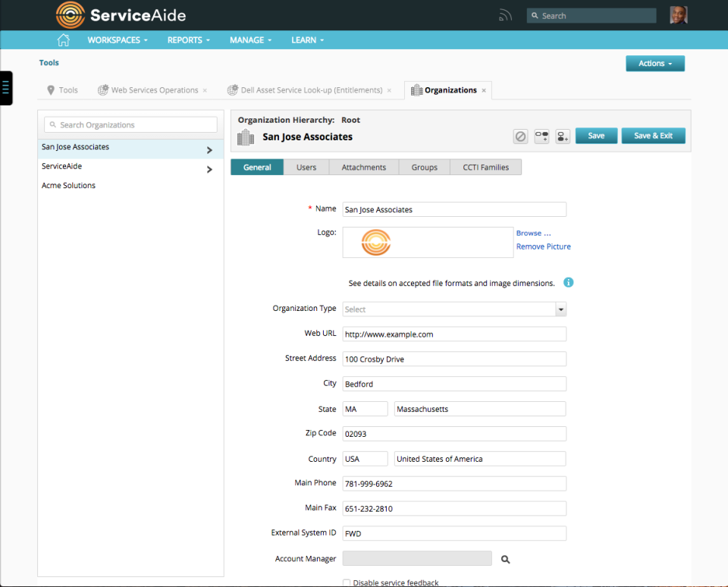
Task: Click the Browse logo link
Action: [533, 233]
